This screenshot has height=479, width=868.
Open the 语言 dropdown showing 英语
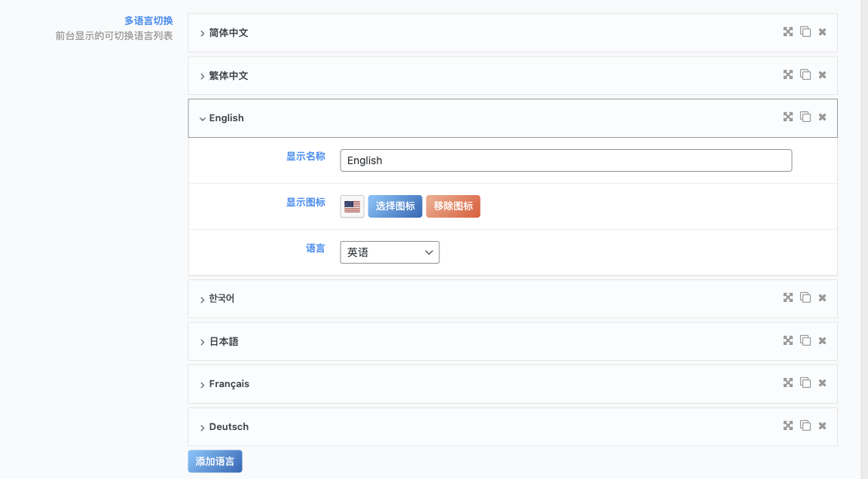pos(389,252)
